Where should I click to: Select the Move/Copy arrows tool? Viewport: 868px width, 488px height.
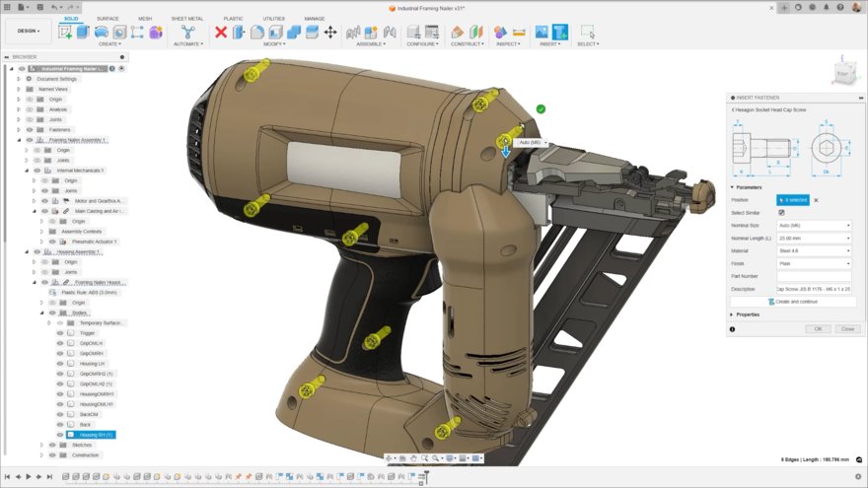click(329, 33)
